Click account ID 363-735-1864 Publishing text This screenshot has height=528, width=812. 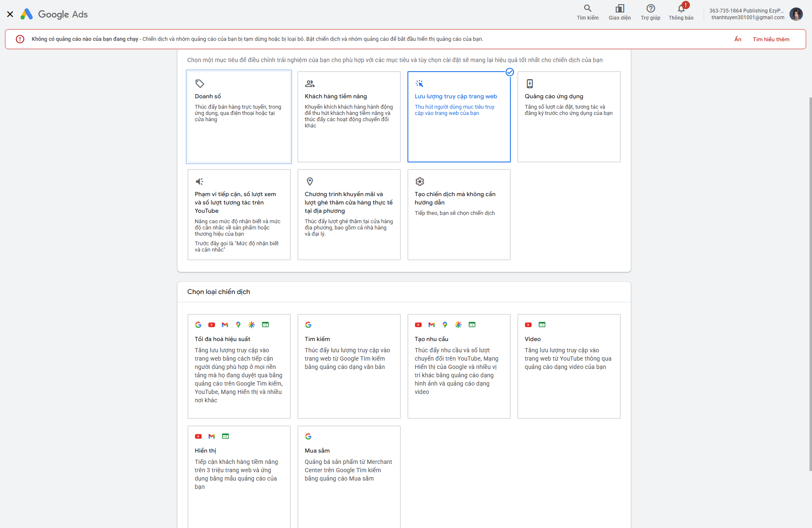[747, 11]
